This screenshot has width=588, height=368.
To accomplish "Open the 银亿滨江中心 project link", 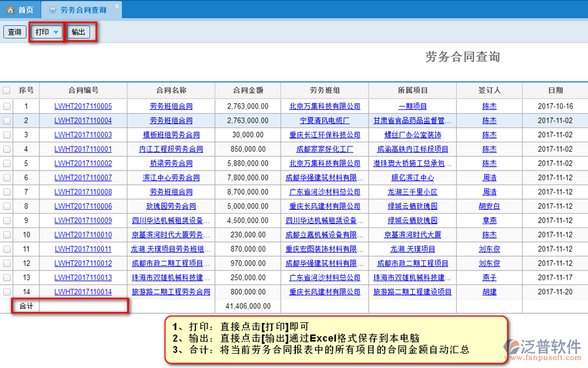I will (412, 178).
